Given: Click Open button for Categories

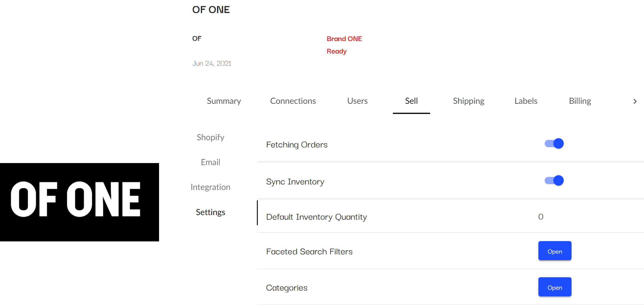Looking at the screenshot, I should tap(555, 287).
